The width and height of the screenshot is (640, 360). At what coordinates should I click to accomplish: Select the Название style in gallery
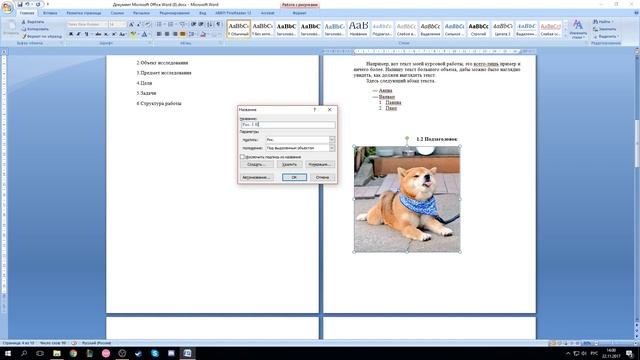click(x=358, y=29)
